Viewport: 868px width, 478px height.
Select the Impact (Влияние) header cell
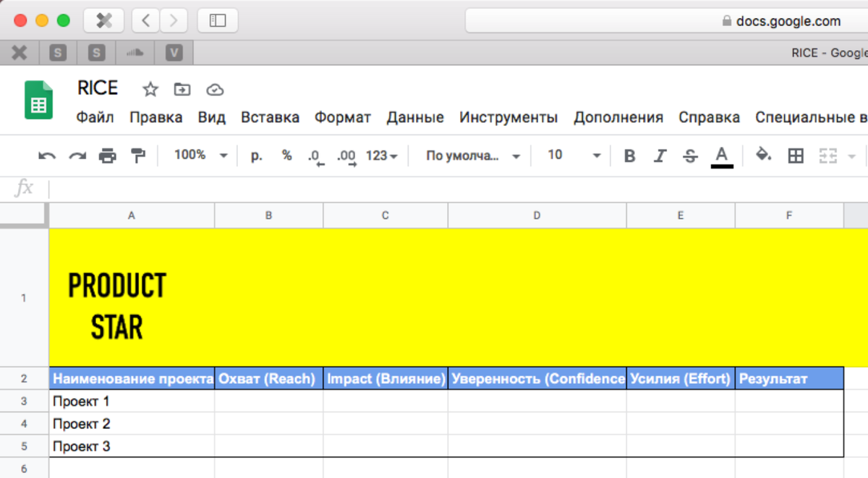pyautogui.click(x=386, y=378)
